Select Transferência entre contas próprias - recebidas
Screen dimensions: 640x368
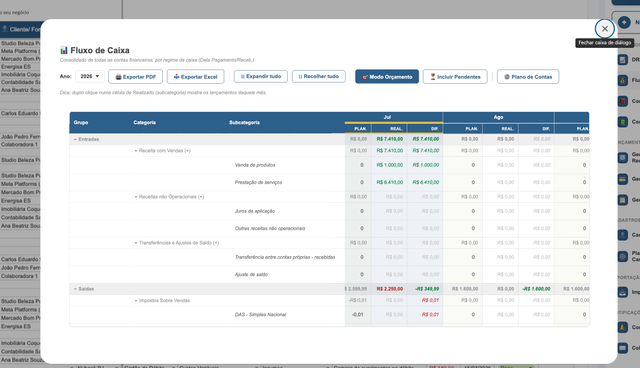click(x=285, y=257)
